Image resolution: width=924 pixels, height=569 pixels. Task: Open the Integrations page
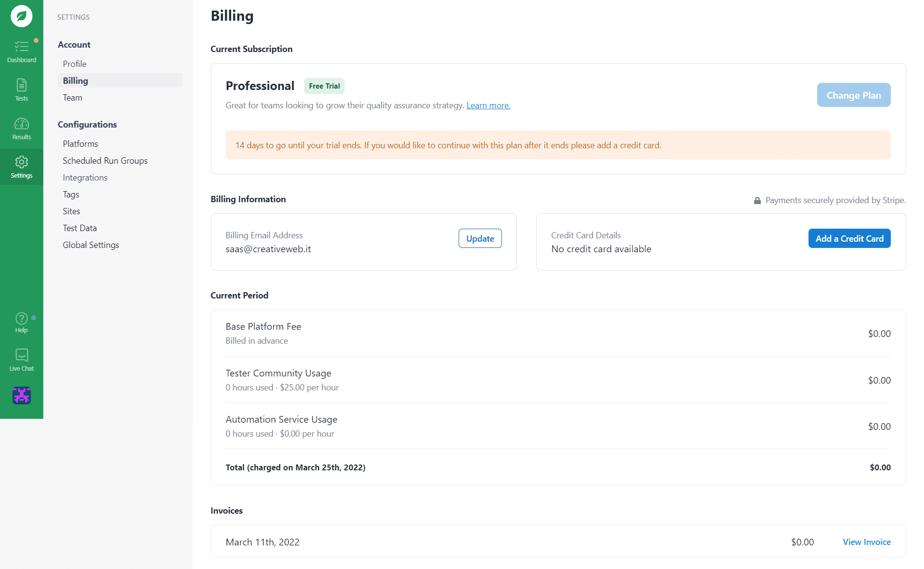point(85,177)
